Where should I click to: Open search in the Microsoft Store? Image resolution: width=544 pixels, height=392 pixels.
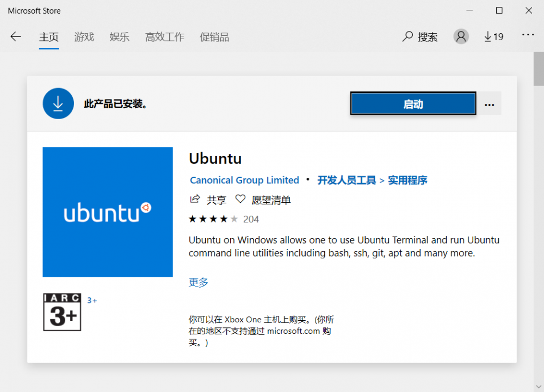(419, 36)
